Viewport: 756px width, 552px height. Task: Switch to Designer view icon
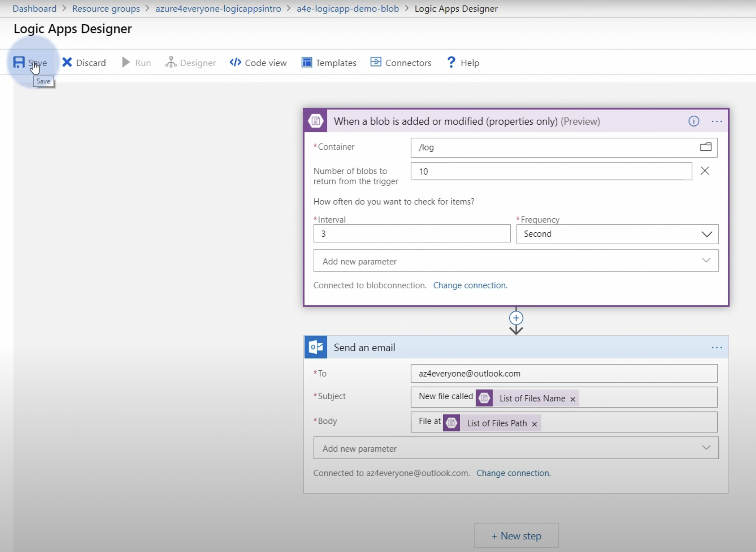click(171, 62)
